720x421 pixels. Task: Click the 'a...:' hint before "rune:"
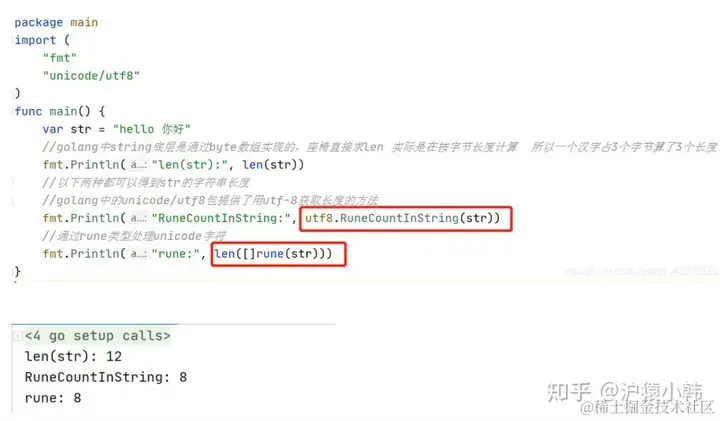(139, 253)
